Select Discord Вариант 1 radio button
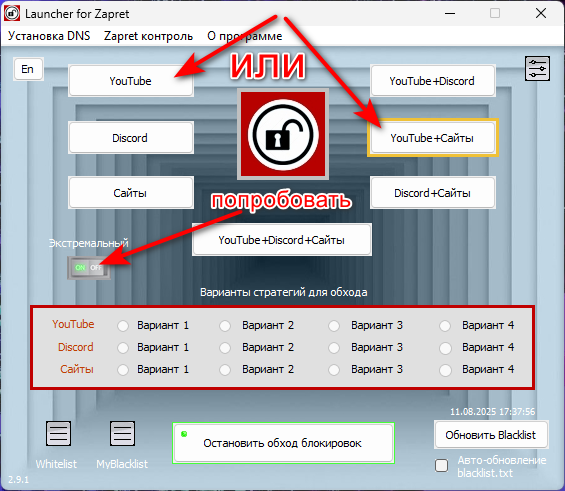 coord(123,348)
